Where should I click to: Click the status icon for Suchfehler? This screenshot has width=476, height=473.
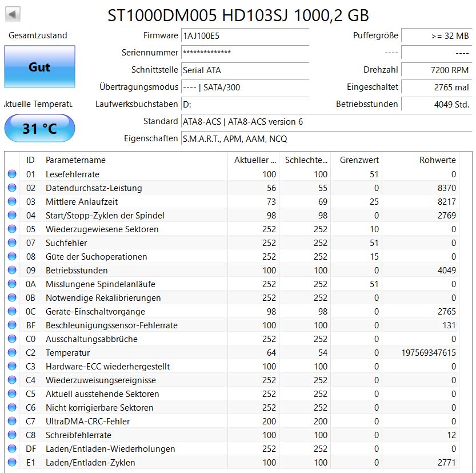pos(12,243)
